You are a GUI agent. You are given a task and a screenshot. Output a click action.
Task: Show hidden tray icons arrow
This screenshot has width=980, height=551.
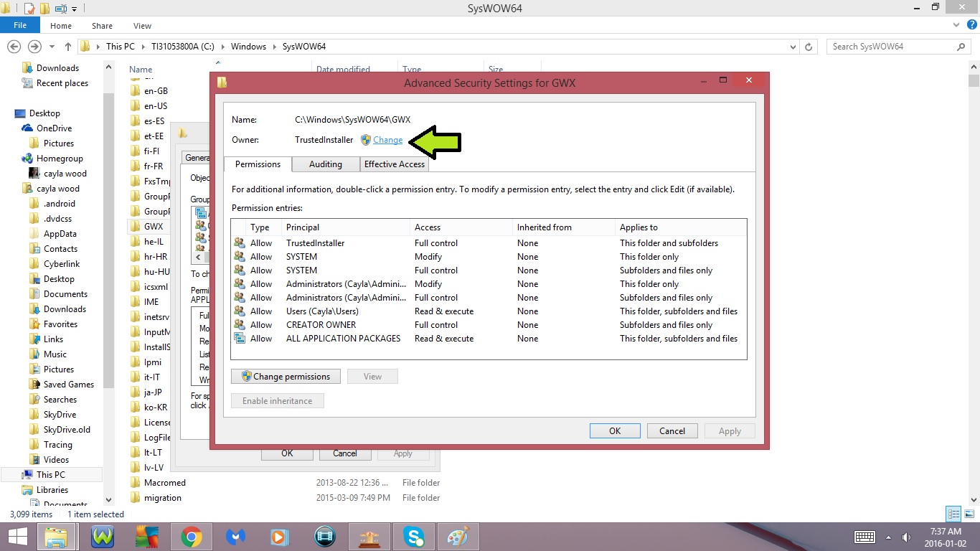(889, 537)
